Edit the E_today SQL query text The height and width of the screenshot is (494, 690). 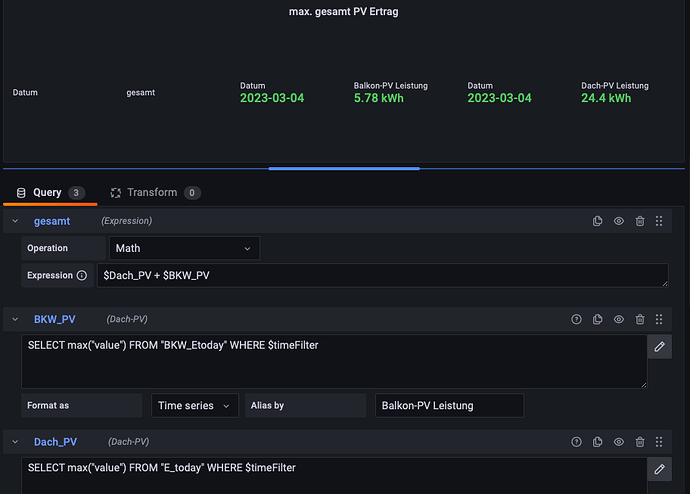pos(334,476)
